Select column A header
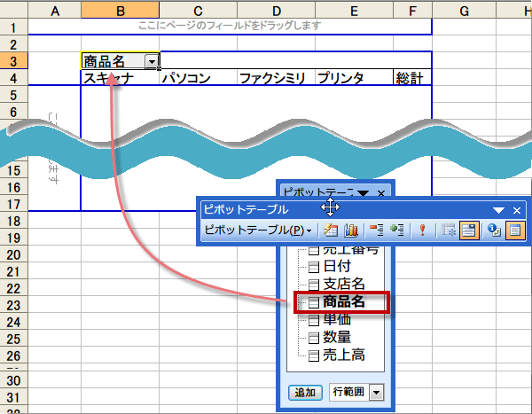532x414 pixels. point(55,11)
